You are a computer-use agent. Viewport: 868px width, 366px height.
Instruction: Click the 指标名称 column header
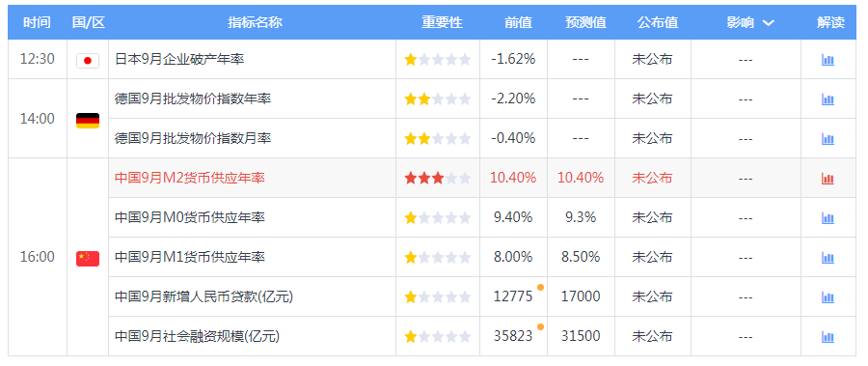pyautogui.click(x=255, y=22)
